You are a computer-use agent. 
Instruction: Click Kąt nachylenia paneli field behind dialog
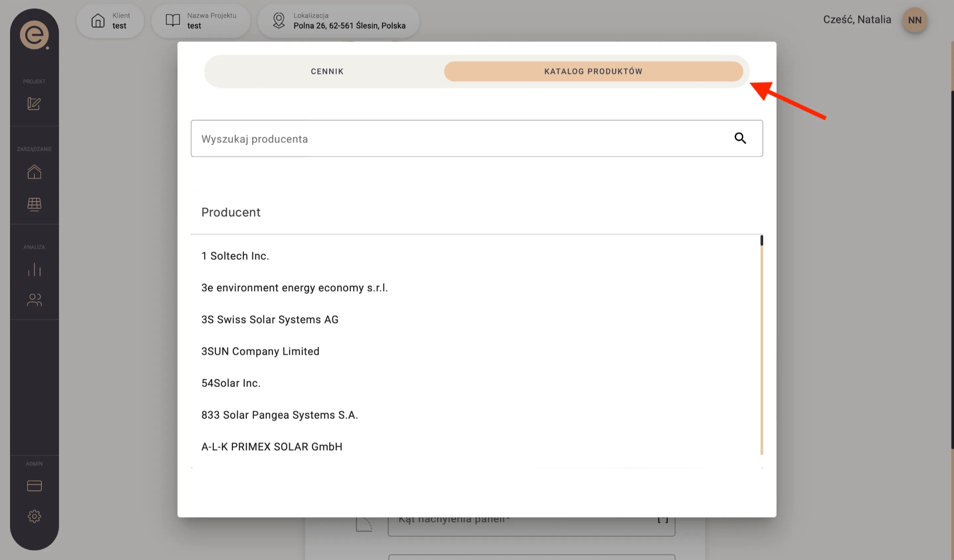pos(531,527)
